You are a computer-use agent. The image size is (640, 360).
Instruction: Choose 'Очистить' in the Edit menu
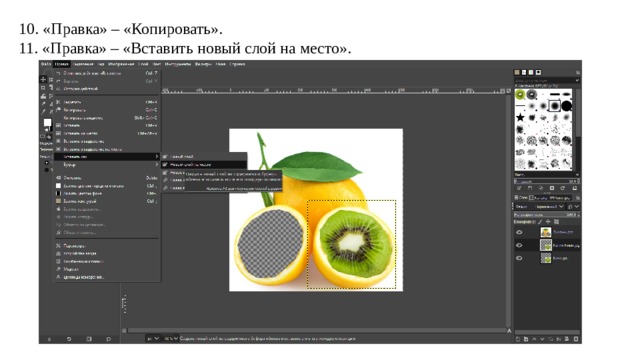107,178
